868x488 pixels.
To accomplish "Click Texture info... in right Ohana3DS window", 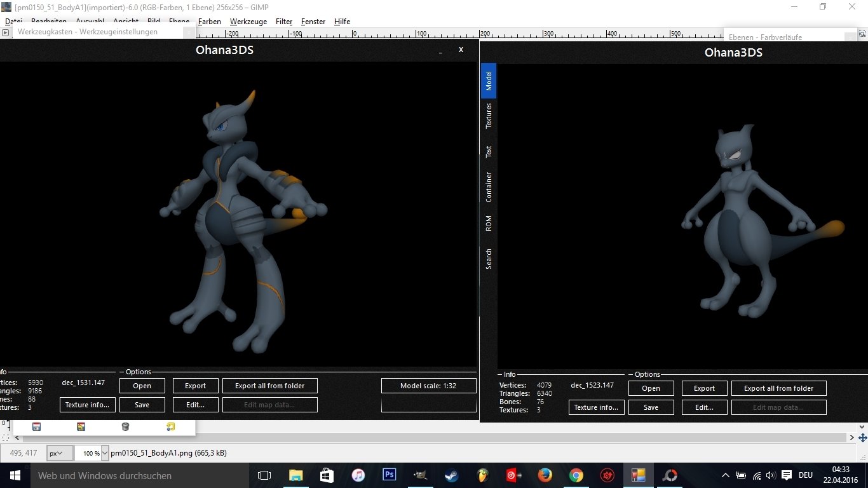I will (597, 407).
